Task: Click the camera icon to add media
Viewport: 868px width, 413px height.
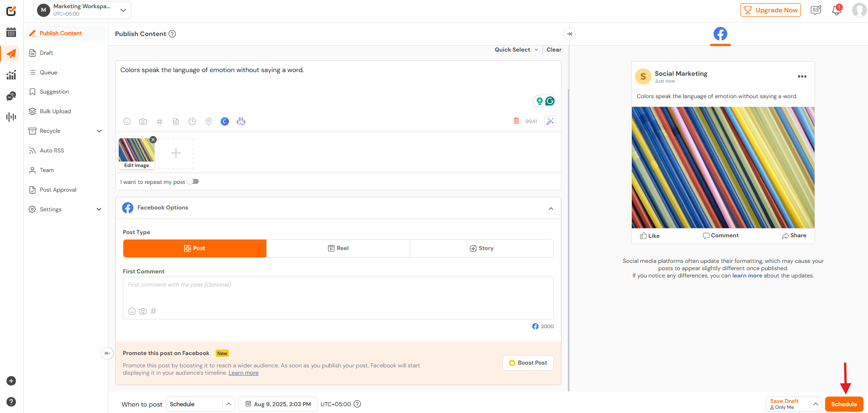Action: (143, 121)
